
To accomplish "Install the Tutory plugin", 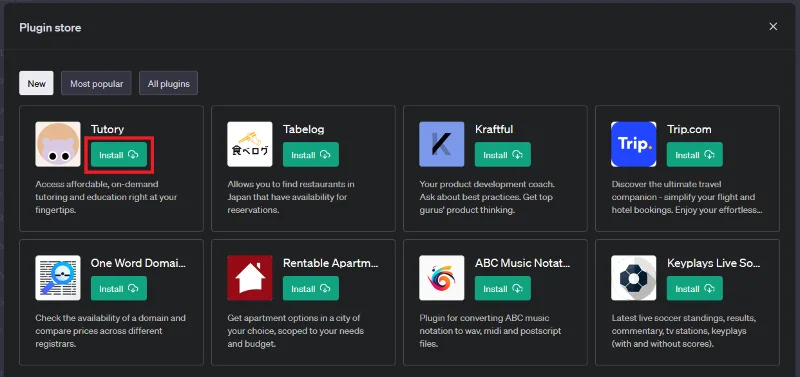I will (119, 155).
